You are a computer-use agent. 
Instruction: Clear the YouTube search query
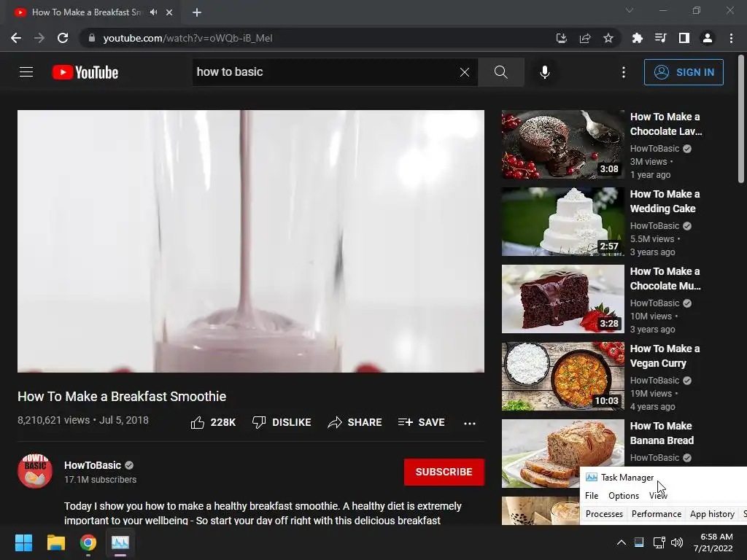(465, 72)
